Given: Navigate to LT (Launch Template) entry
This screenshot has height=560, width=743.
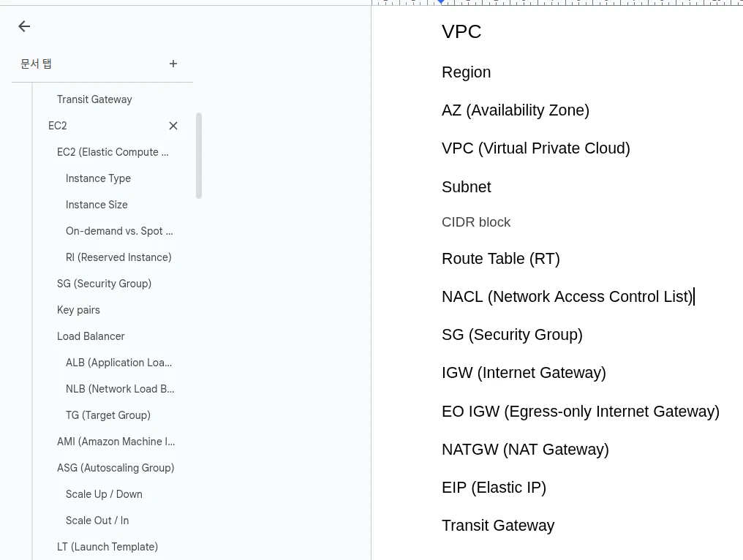Looking at the screenshot, I should tap(108, 547).
